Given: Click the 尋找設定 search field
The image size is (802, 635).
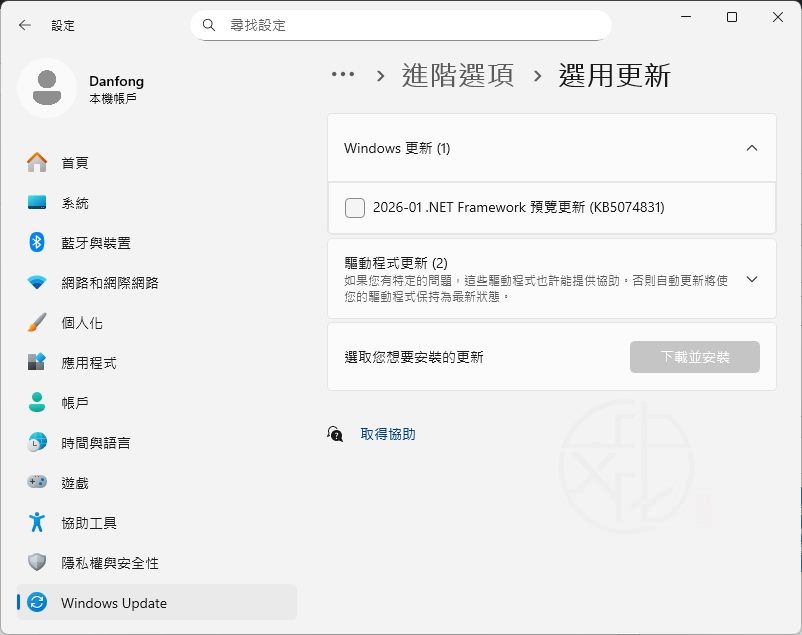Looking at the screenshot, I should (401, 25).
